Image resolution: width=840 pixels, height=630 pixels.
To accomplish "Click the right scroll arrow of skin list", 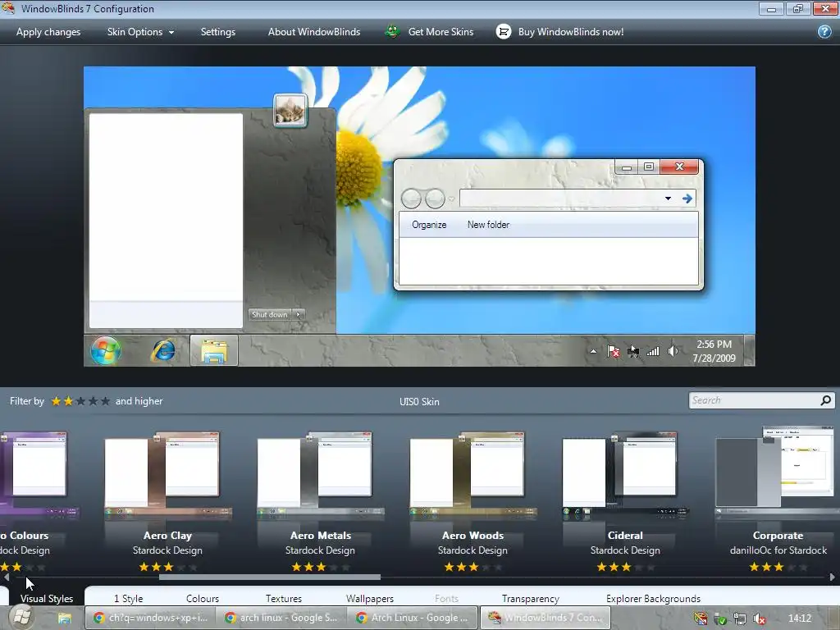I will coord(832,577).
